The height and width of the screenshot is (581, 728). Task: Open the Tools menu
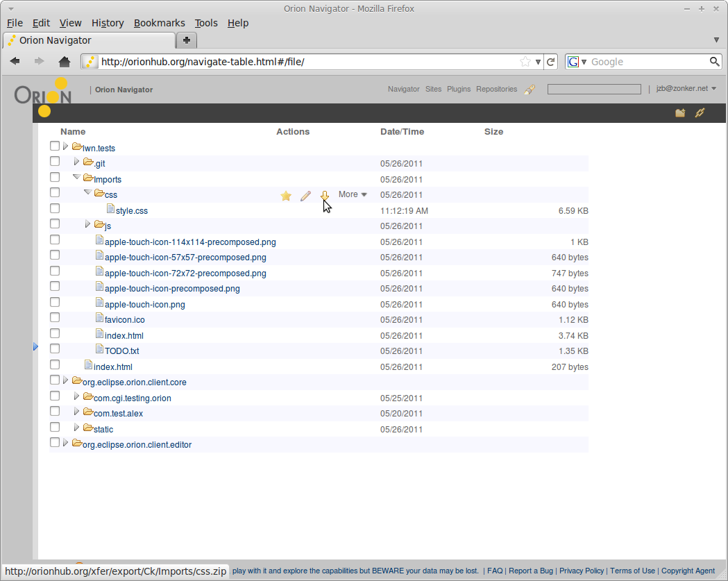(x=206, y=23)
